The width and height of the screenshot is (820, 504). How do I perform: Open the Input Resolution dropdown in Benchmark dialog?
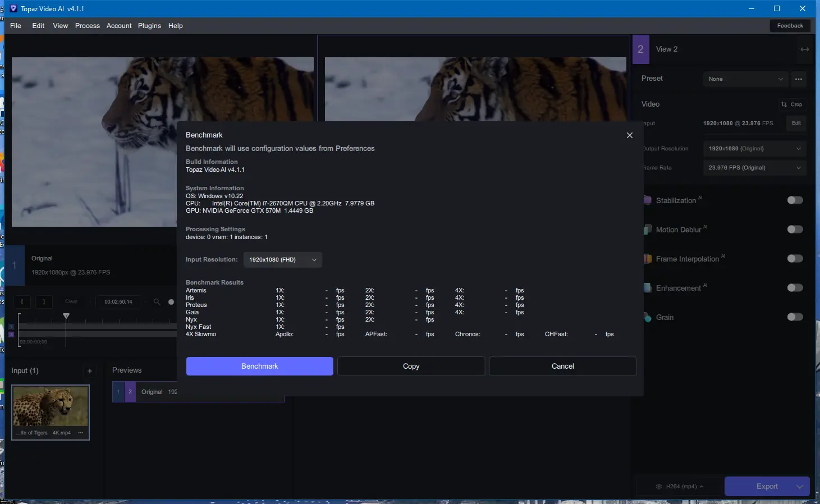[282, 259]
